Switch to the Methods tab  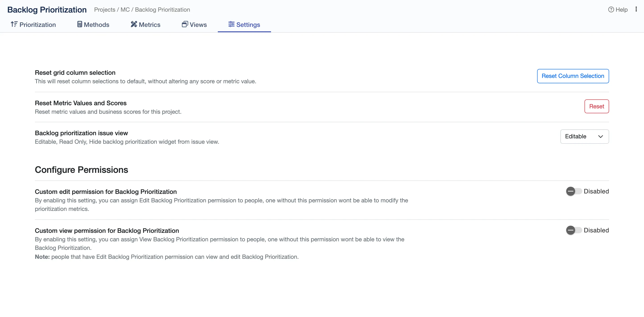(x=93, y=25)
